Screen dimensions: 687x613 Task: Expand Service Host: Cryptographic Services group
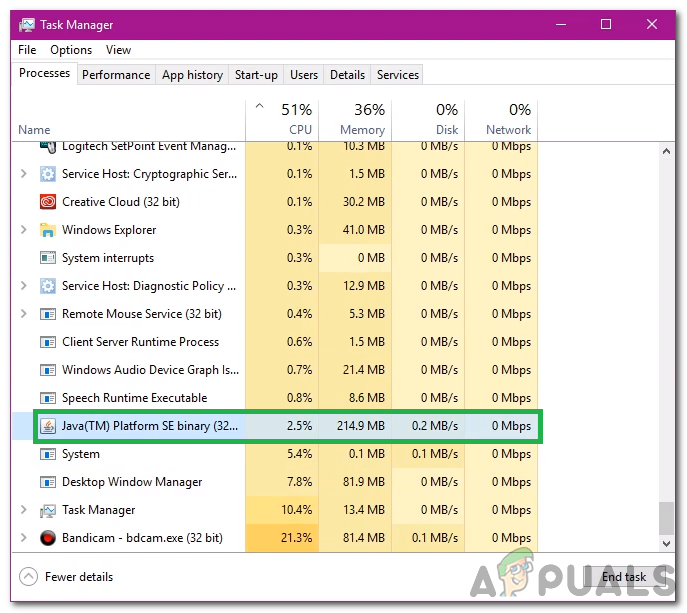[x=24, y=174]
